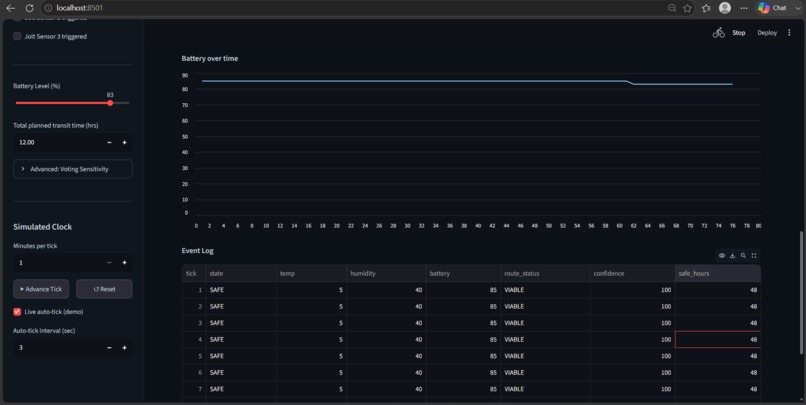Download the Event Log table as CSV
This screenshot has height=405, width=806.
click(732, 255)
